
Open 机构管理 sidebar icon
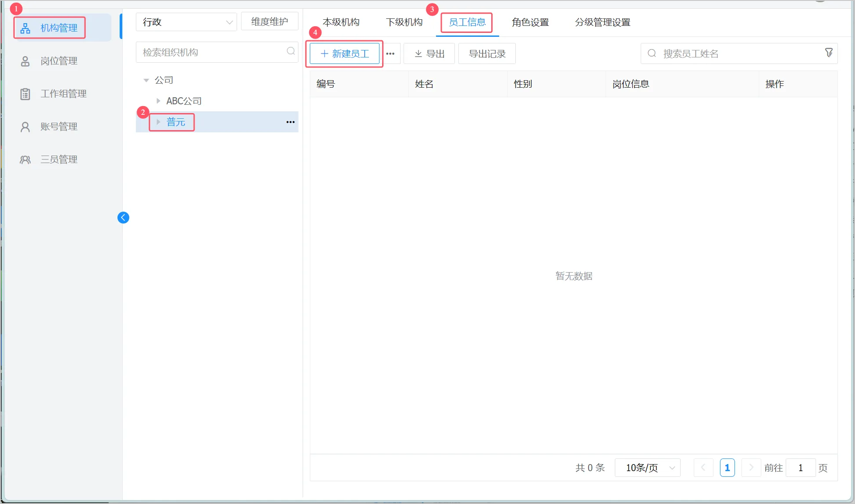point(25,28)
